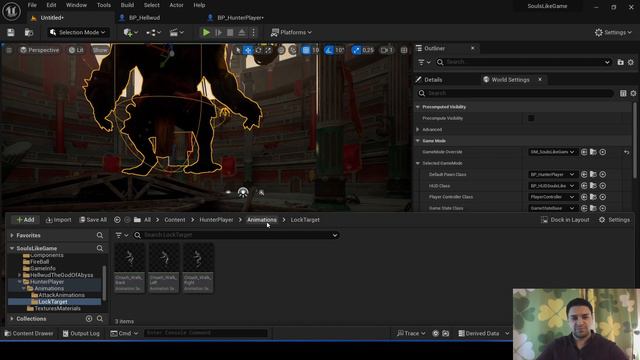The height and width of the screenshot is (360, 640).
Task: Open the Output Log panel
Action: (x=81, y=333)
